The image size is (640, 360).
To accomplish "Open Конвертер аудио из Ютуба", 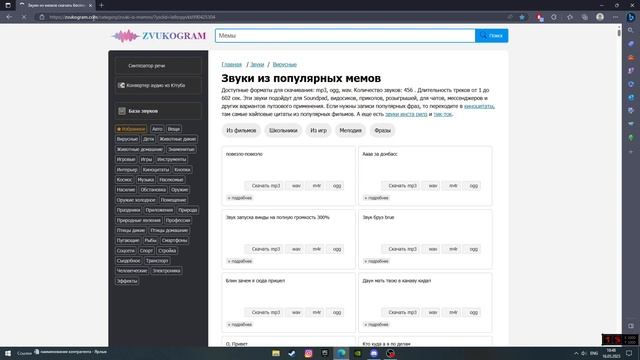I will (158, 85).
